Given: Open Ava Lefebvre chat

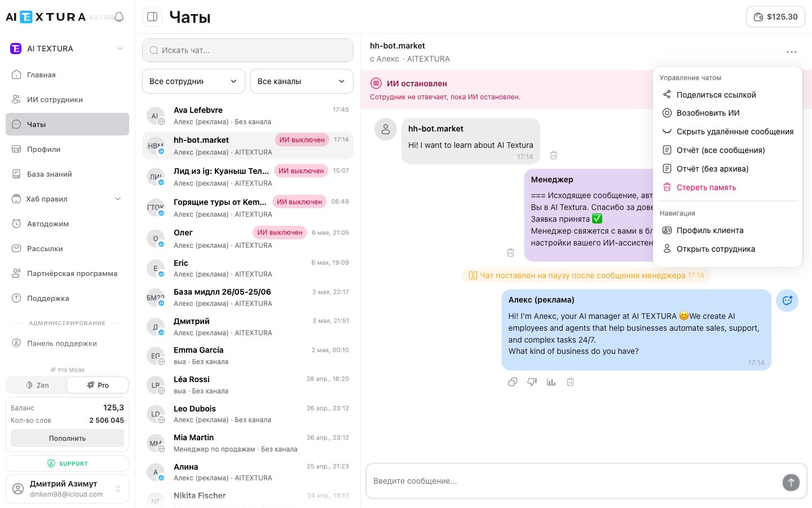Looking at the screenshot, I should 248,116.
